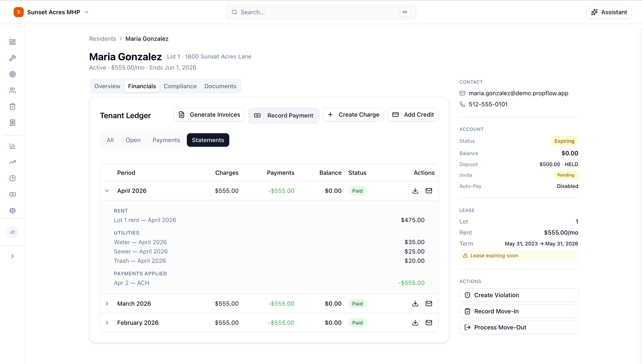Click the Sewer — April 2026 line

(269, 251)
